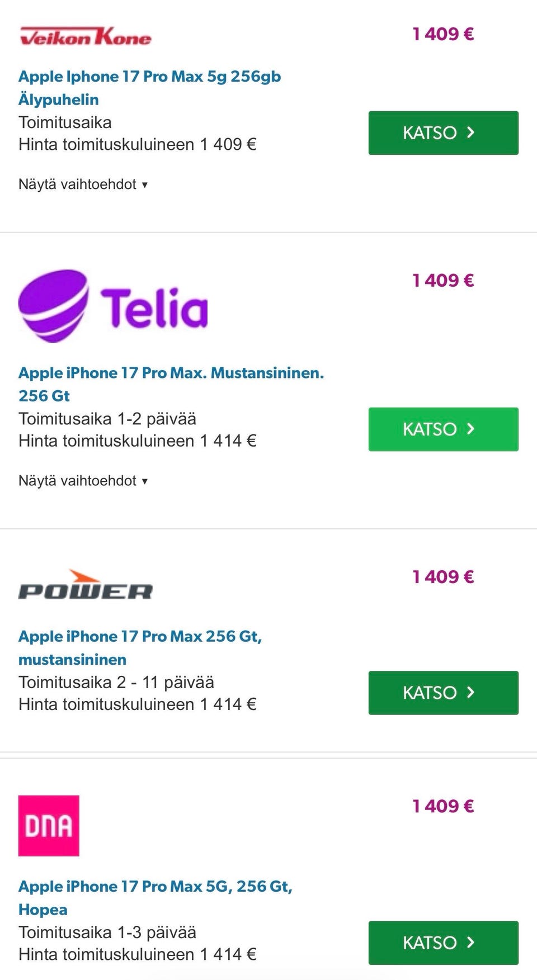This screenshot has width=537, height=980.
Task: Click the 1 409 € price for Telia
Action: (443, 280)
